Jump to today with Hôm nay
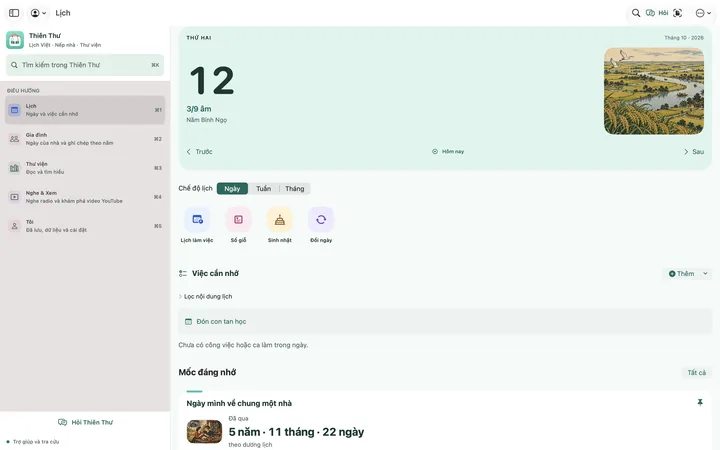 [448, 152]
